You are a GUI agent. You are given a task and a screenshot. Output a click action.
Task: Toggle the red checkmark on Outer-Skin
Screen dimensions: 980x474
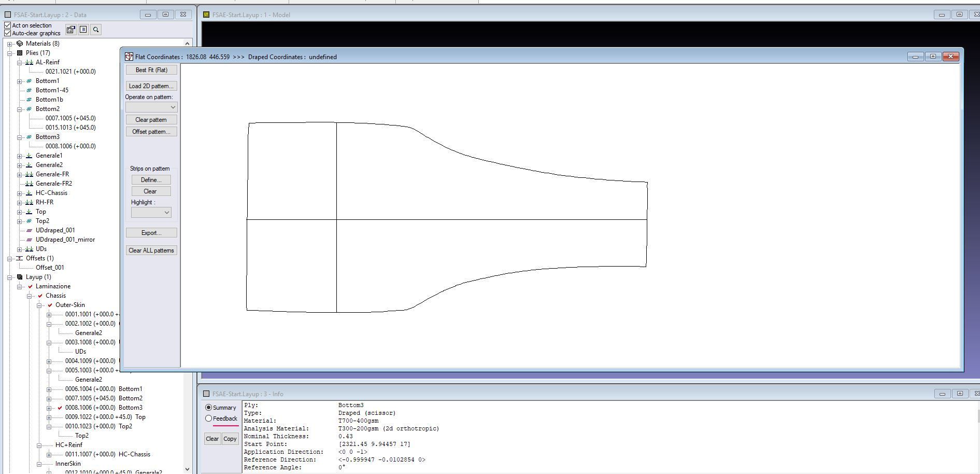(50, 305)
